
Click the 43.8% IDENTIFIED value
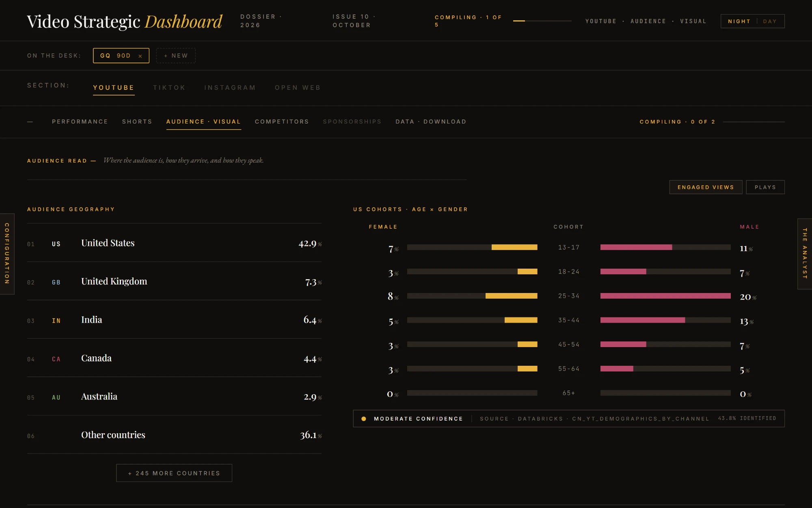click(x=747, y=418)
